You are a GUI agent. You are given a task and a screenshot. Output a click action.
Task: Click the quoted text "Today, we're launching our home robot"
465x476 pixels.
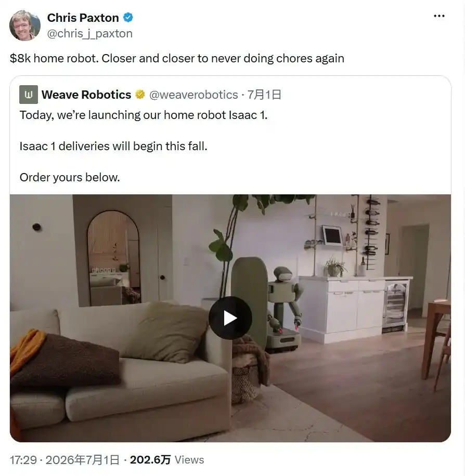123,115
